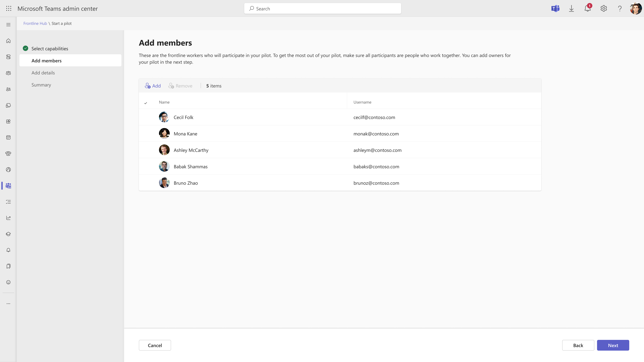The height and width of the screenshot is (362, 644).
Task: Click into the Search field
Action: pyautogui.click(x=322, y=9)
